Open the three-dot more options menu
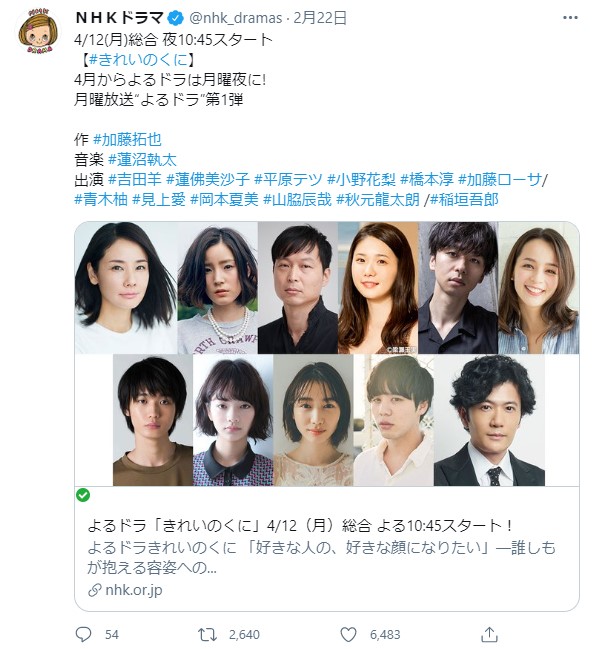 tap(570, 18)
